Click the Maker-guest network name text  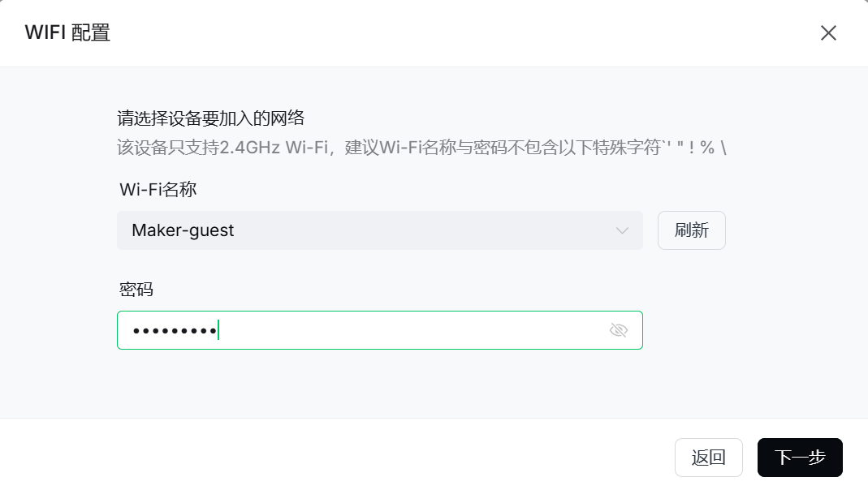pyautogui.click(x=183, y=230)
